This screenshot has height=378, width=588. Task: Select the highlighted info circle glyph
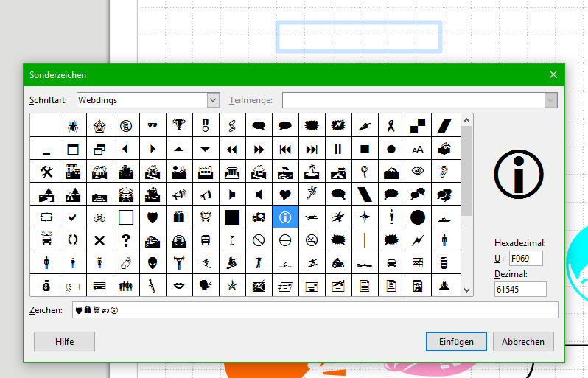(x=285, y=217)
